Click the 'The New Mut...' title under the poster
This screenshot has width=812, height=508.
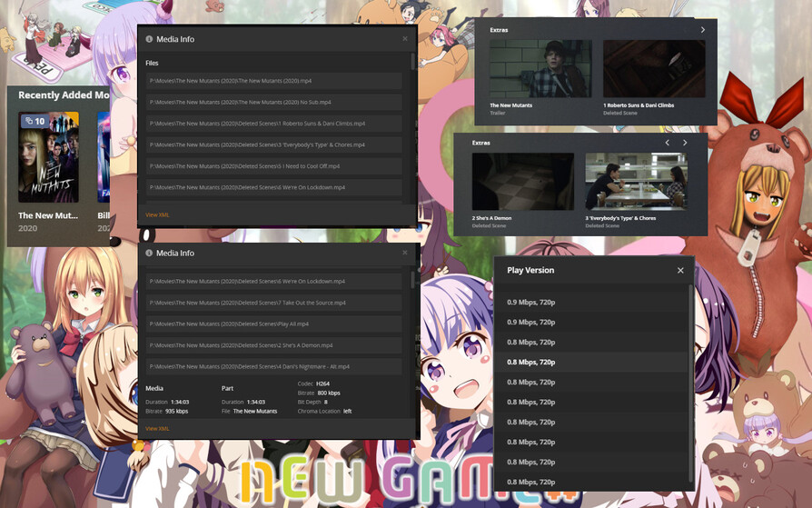[x=48, y=215]
